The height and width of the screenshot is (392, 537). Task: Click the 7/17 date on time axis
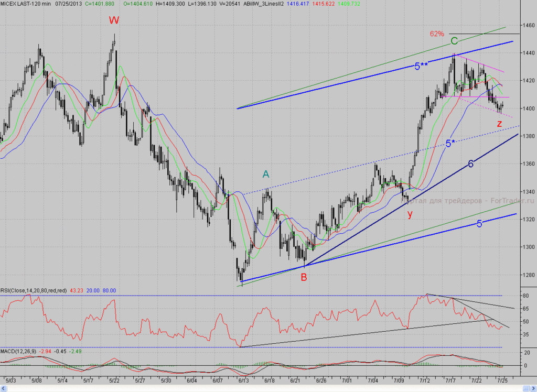click(450, 380)
